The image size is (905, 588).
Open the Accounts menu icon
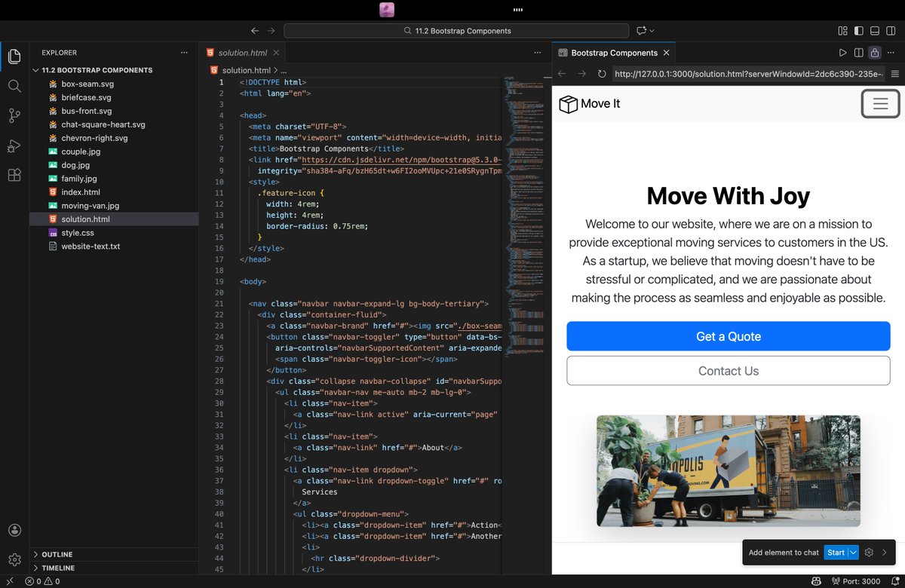14,531
